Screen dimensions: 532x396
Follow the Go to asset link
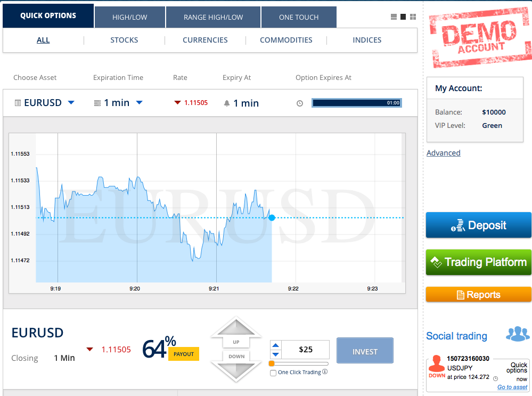(x=512, y=387)
